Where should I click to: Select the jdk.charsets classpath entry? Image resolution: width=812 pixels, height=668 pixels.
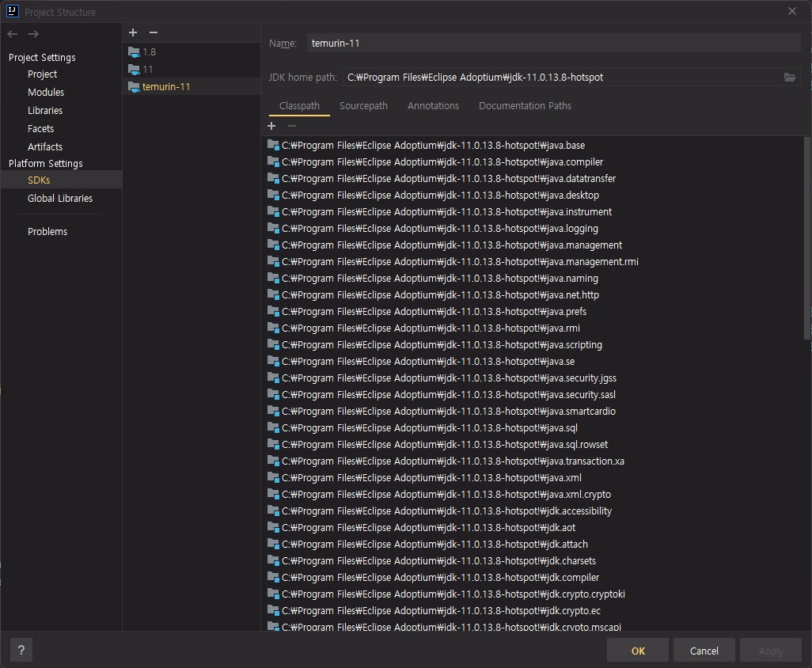(533, 560)
